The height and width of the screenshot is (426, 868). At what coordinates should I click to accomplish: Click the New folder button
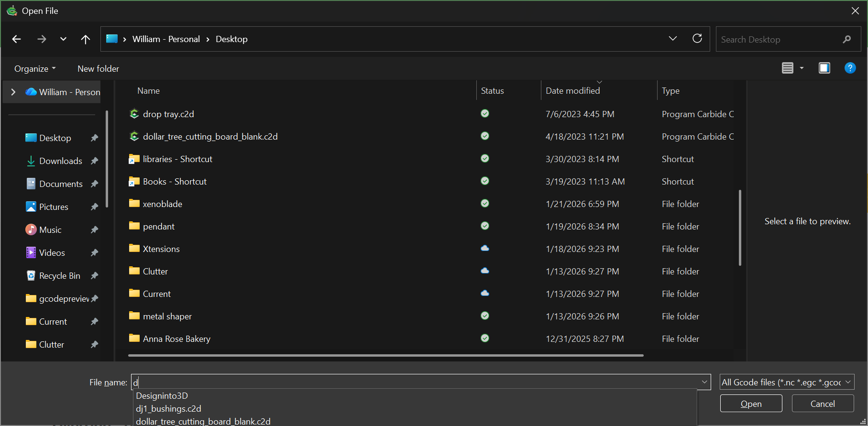tap(98, 69)
